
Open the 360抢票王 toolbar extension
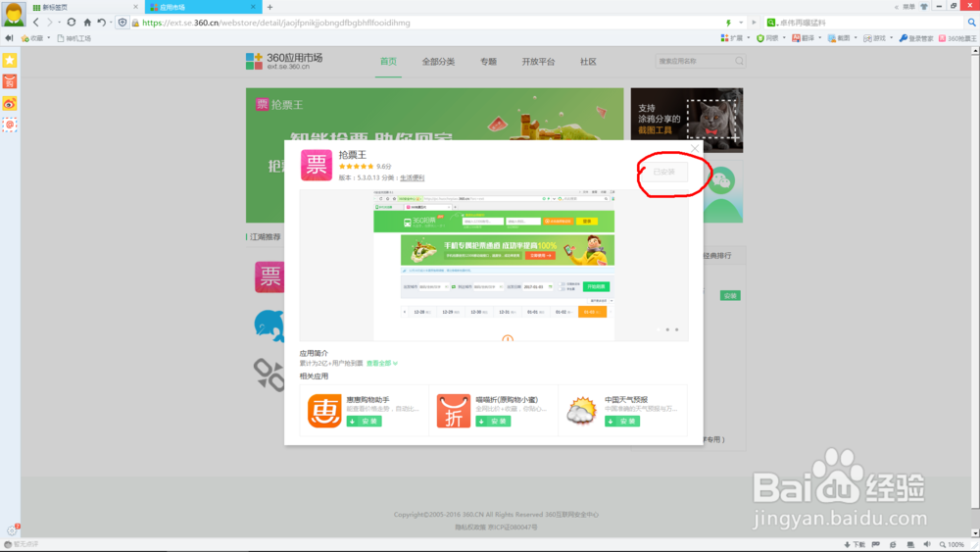[x=956, y=38]
